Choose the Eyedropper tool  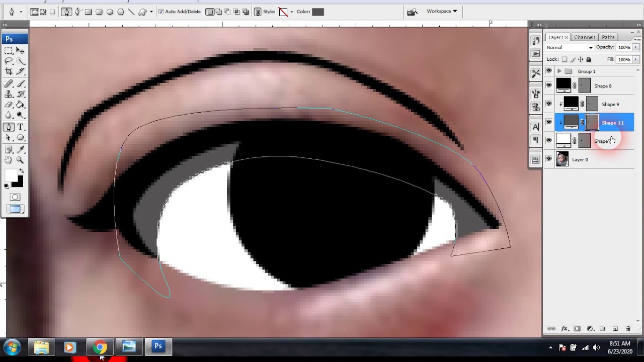pyautogui.click(x=21, y=149)
